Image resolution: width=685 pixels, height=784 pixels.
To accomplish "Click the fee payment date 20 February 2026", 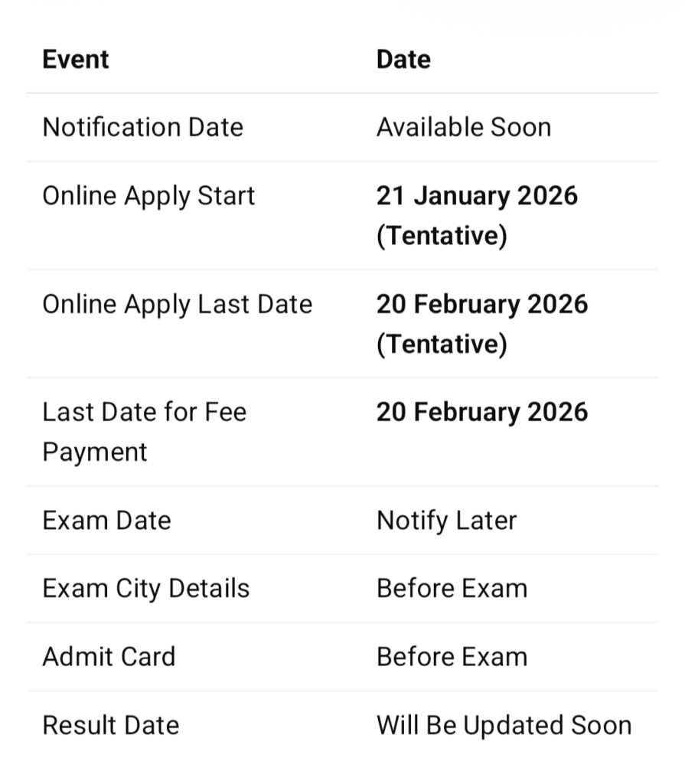I will coord(482,412).
